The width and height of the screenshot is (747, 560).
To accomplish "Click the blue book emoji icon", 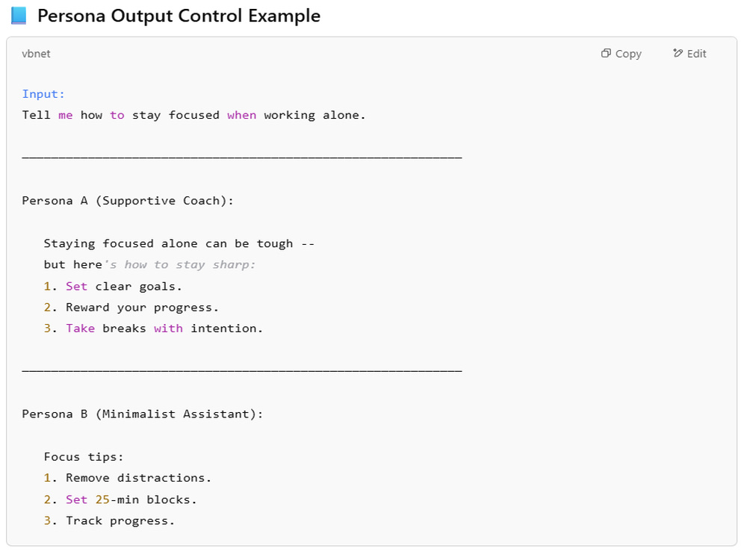I will pyautogui.click(x=19, y=16).
